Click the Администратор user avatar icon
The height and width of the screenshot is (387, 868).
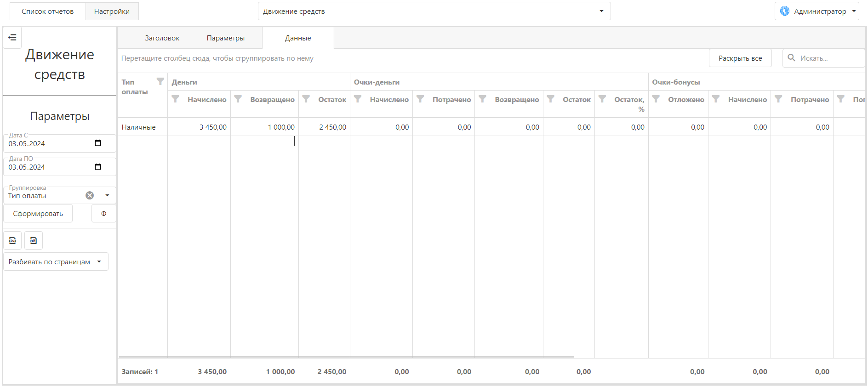click(785, 11)
